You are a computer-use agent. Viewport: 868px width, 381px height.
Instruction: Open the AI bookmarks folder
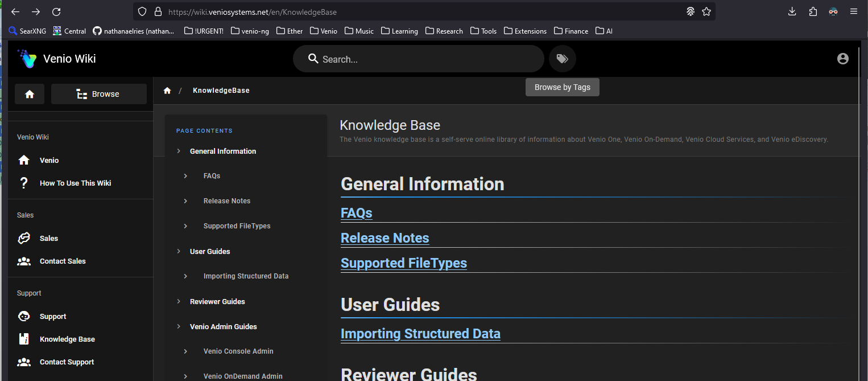[x=604, y=31]
